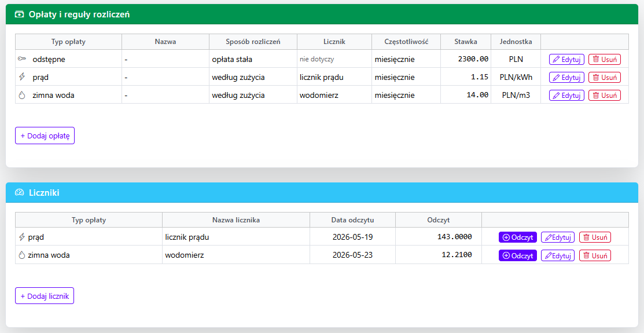Edit the wodomierz meter
This screenshot has width=644, height=333.
(x=557, y=255)
